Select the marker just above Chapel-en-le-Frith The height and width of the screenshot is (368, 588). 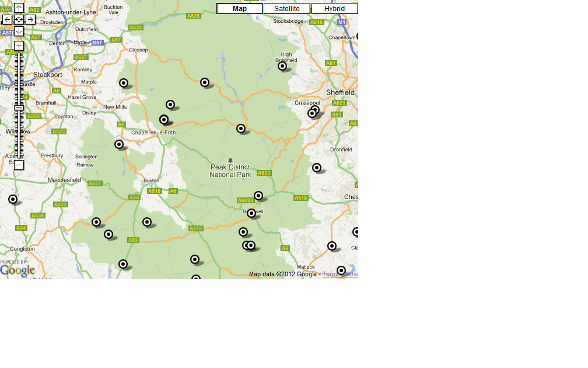click(164, 119)
